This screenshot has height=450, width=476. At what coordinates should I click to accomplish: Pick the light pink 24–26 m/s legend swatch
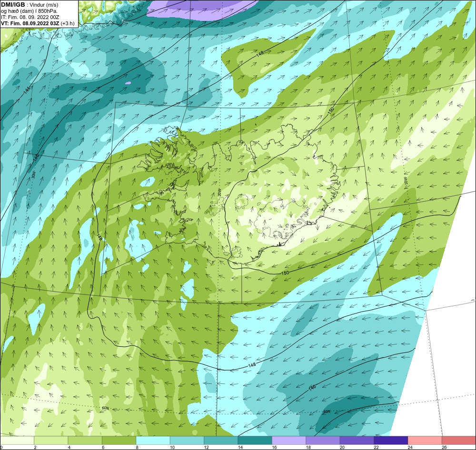tap(425, 440)
